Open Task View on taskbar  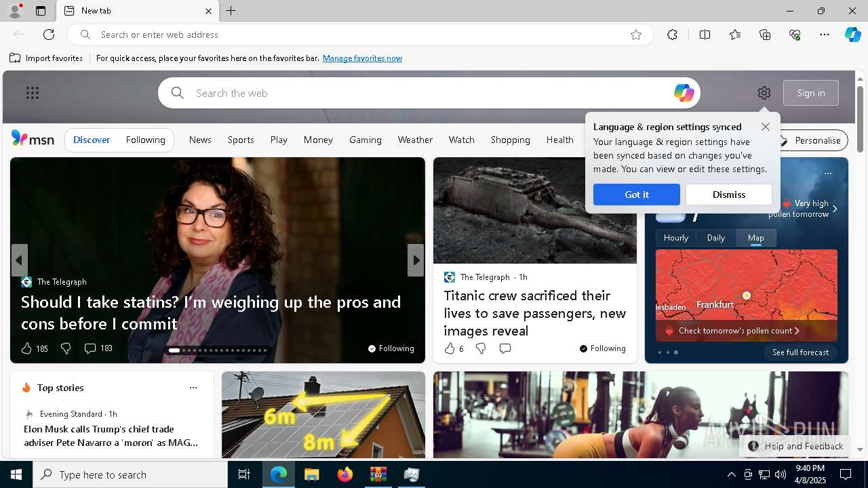(x=244, y=474)
